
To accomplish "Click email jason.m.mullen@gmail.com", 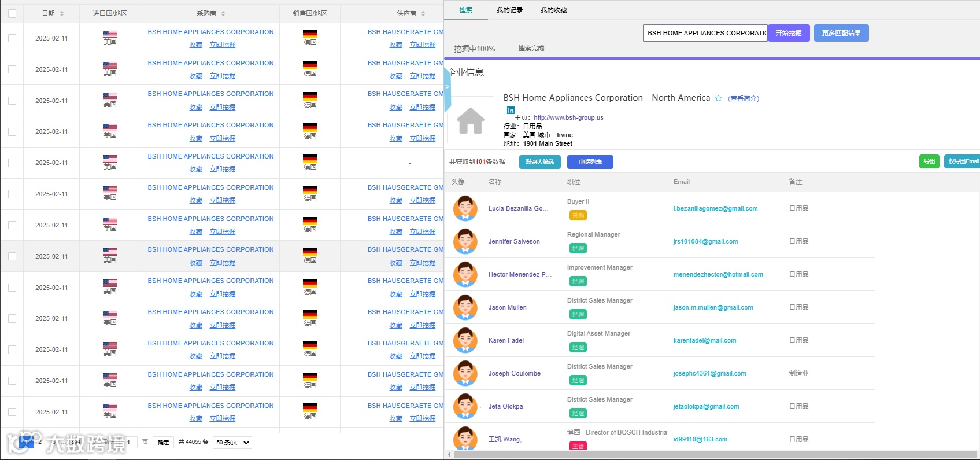I will pos(713,307).
